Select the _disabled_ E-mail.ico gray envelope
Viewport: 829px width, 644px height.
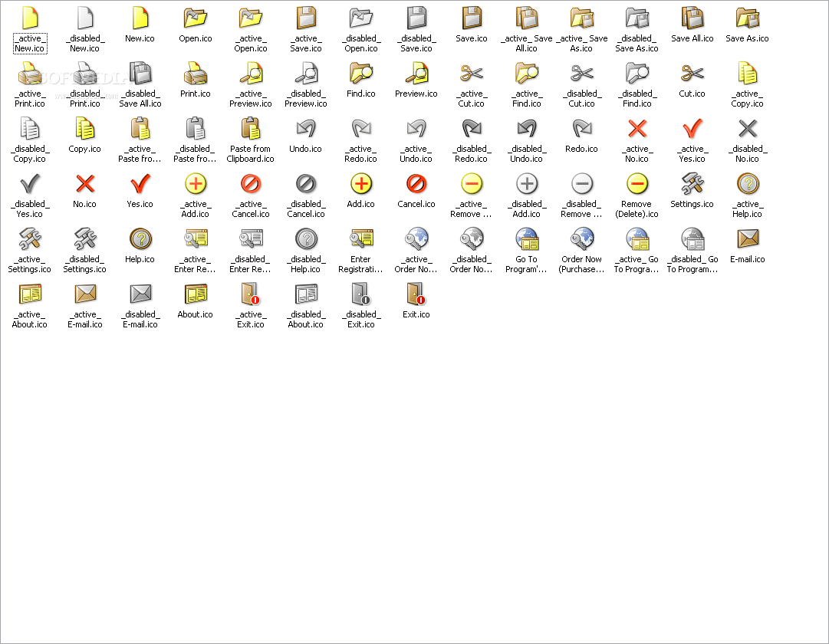coord(140,294)
